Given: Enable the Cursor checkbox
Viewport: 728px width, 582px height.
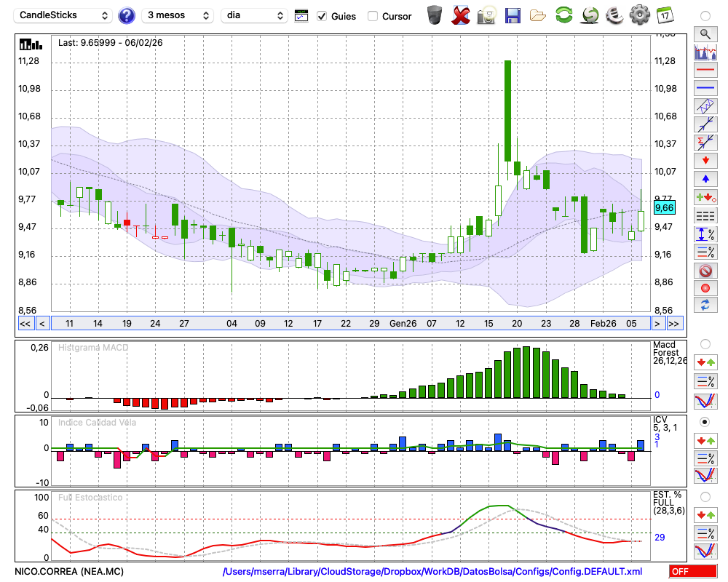Looking at the screenshot, I should [x=373, y=16].
